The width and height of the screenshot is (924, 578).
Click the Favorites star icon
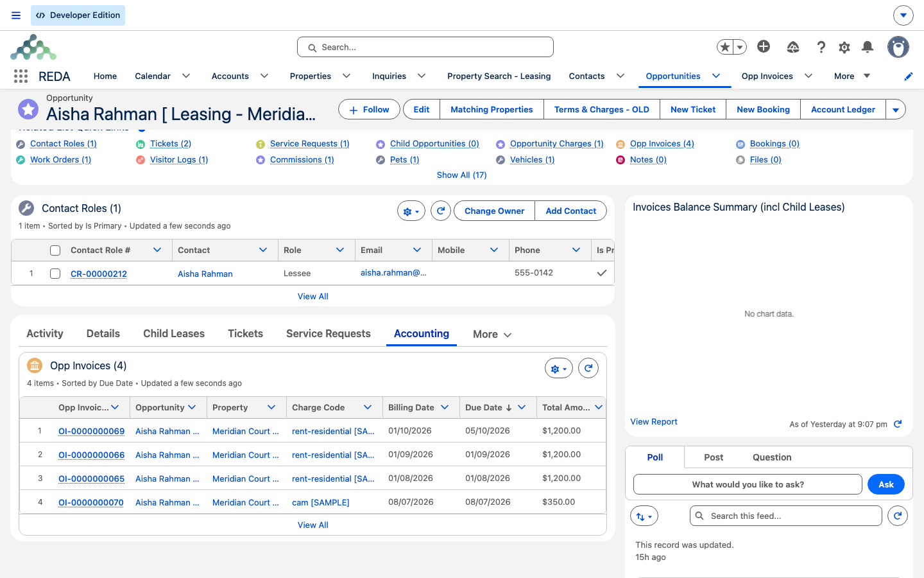click(x=725, y=47)
